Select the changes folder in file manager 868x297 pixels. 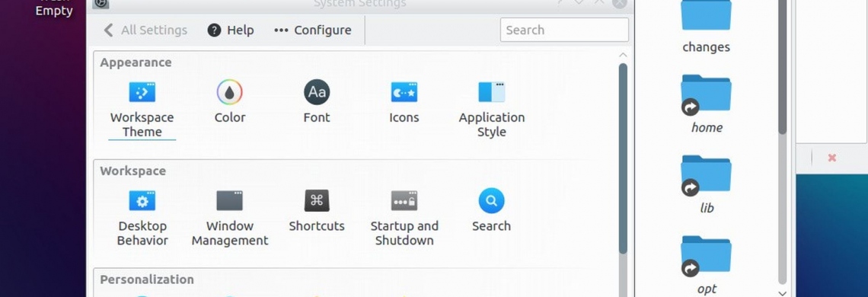(x=706, y=27)
